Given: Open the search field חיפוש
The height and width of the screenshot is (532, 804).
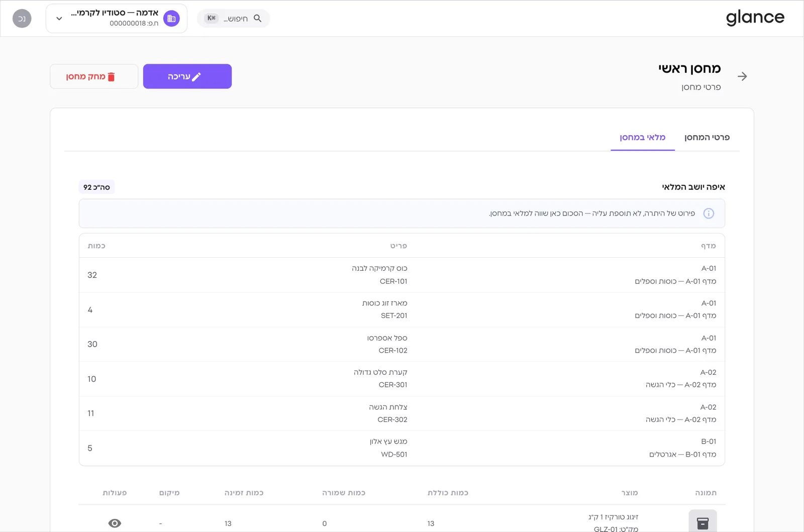Looking at the screenshot, I should pyautogui.click(x=233, y=18).
